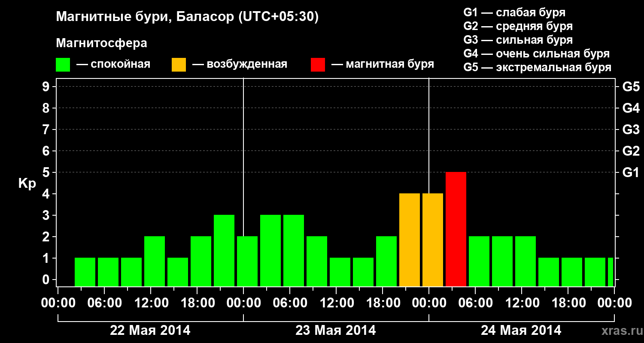Select the green Kp 2 bar at 06:00 on 24 May
Viewport: 644px width, 343px height.
[x=479, y=261]
